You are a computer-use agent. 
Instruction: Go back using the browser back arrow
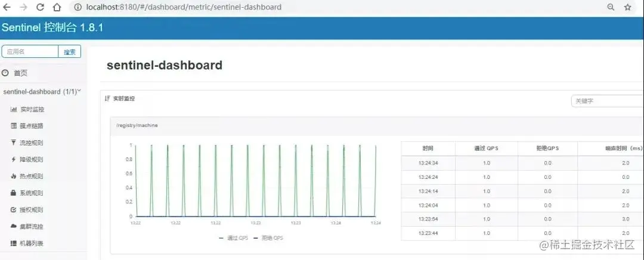click(x=7, y=7)
